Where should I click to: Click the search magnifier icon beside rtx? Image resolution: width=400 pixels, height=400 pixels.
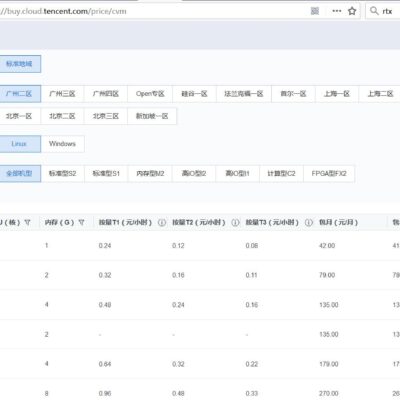pos(374,11)
